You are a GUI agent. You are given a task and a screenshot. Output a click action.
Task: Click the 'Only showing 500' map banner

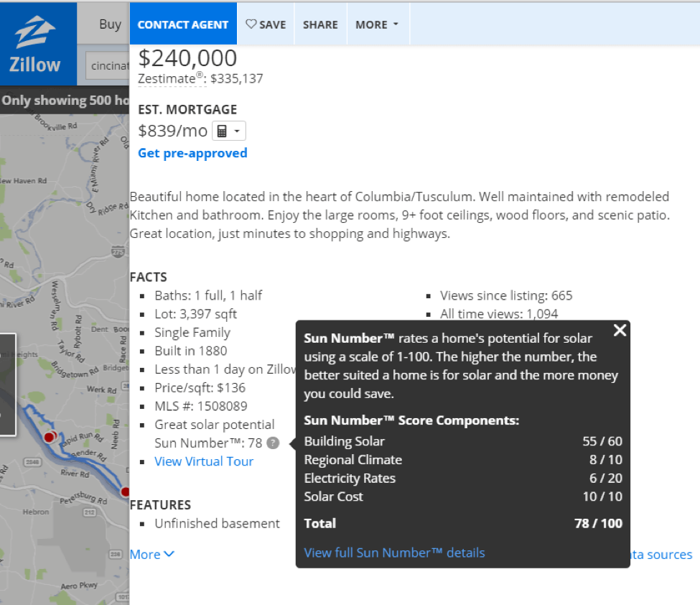coord(65,101)
